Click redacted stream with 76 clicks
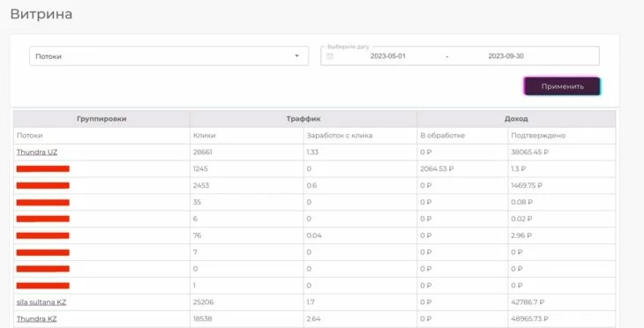Viewport: 644px width, 328px height. click(x=42, y=235)
